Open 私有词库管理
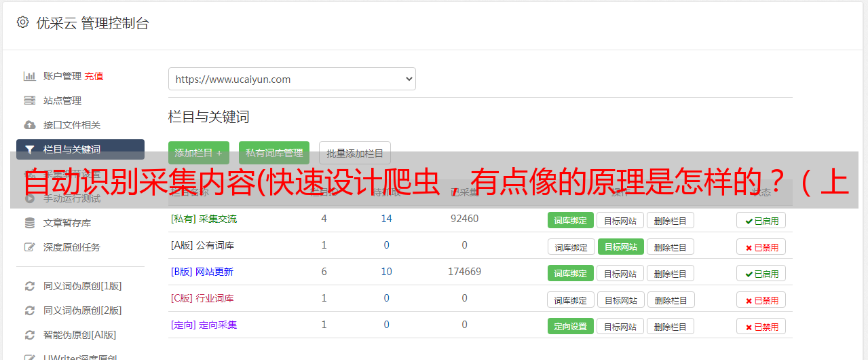The width and height of the screenshot is (868, 360). 274,153
